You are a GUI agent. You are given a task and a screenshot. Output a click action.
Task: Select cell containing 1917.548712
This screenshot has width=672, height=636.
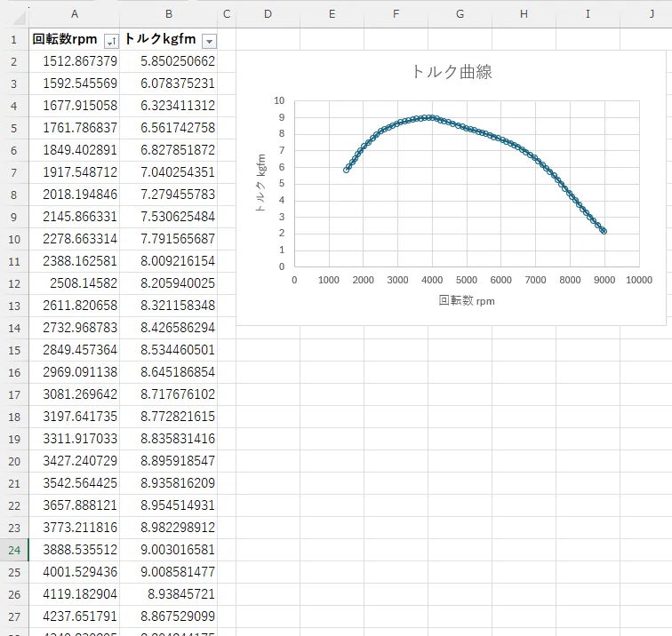point(75,172)
